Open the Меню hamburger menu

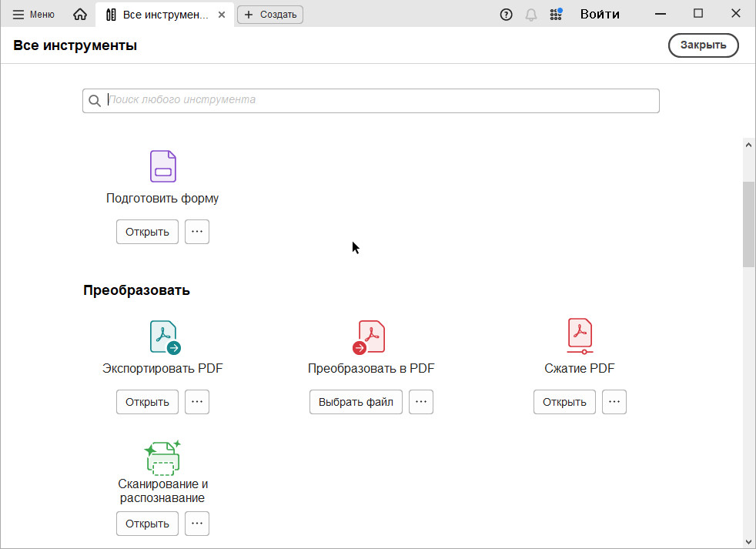[33, 15]
